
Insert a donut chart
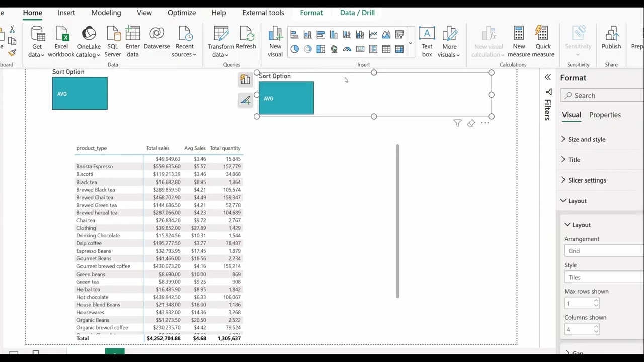pyautogui.click(x=307, y=49)
